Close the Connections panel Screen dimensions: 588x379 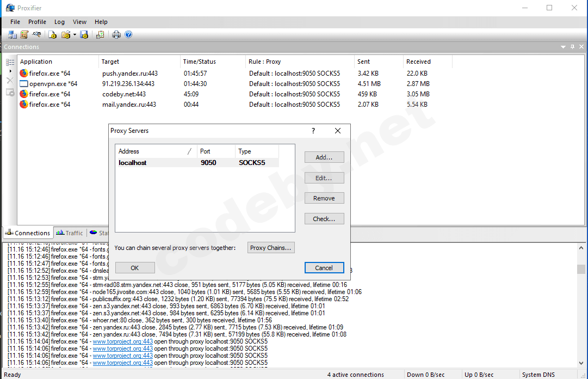(x=581, y=47)
